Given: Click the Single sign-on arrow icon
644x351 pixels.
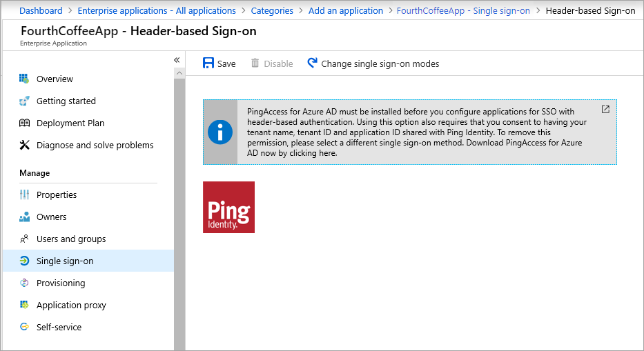Looking at the screenshot, I should [x=24, y=261].
